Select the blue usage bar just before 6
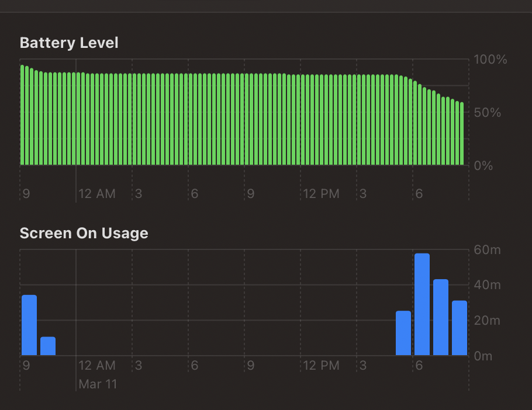532x410 pixels. [x=403, y=333]
